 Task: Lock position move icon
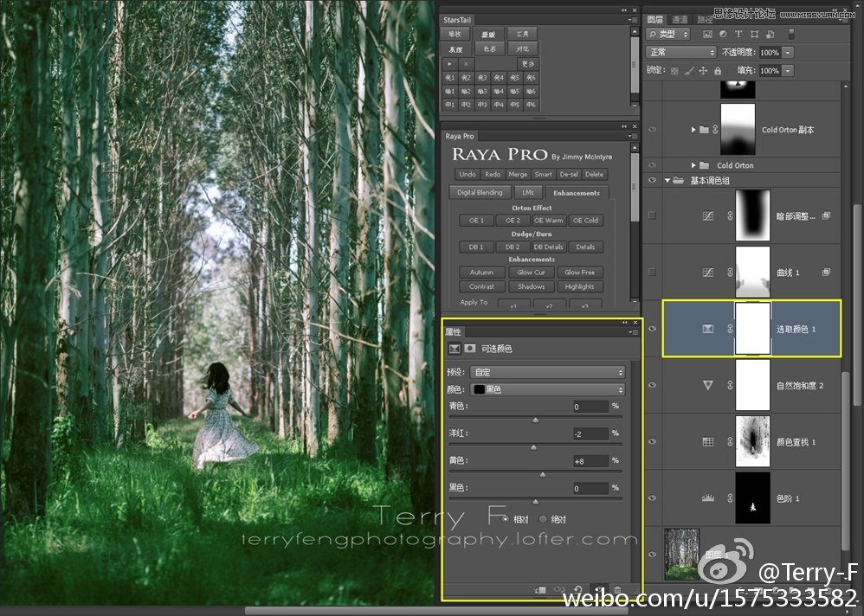(x=703, y=70)
